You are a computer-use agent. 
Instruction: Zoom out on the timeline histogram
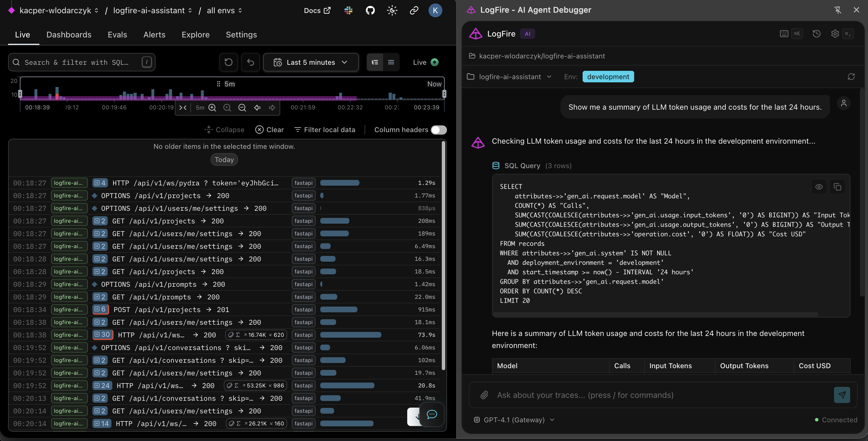click(x=242, y=107)
